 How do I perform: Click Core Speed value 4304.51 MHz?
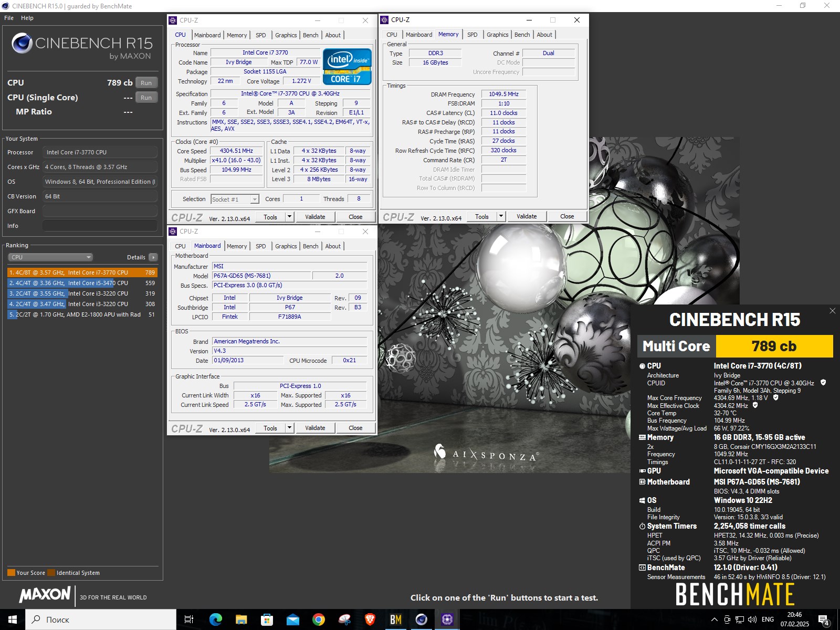point(236,151)
